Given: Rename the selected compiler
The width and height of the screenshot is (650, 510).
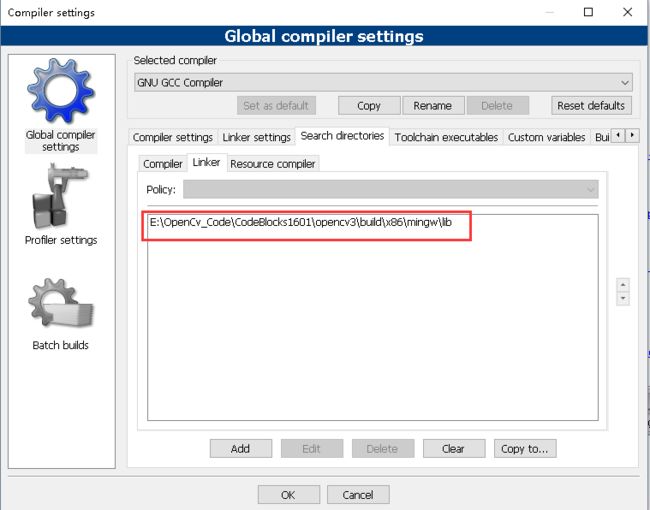Looking at the screenshot, I should 432,106.
